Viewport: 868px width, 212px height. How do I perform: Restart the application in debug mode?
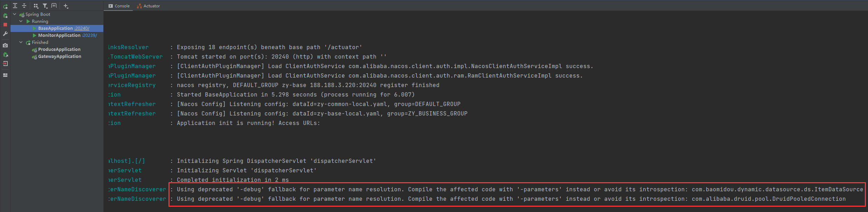pos(5,15)
